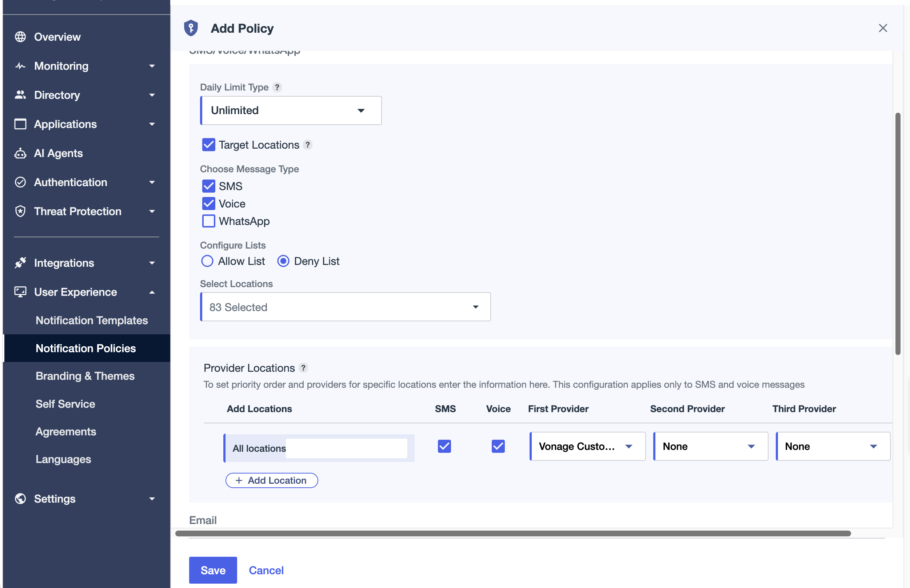
Task: Select the Allow List radio button
Action: (x=207, y=261)
